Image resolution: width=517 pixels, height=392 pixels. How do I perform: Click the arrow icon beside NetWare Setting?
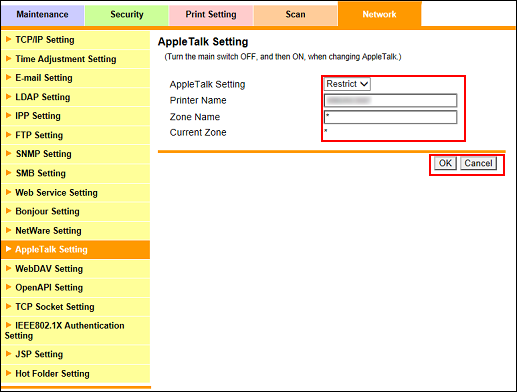[9, 230]
